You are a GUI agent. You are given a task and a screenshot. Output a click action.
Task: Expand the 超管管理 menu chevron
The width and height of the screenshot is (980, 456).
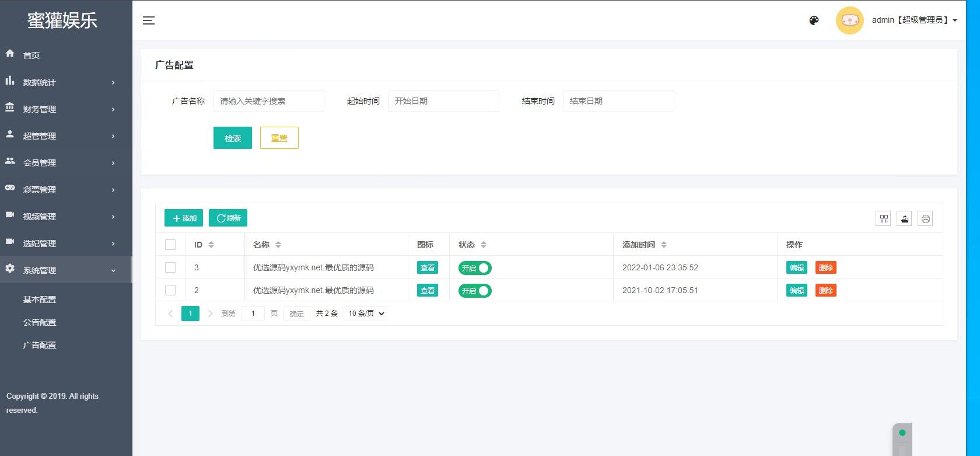pyautogui.click(x=113, y=136)
